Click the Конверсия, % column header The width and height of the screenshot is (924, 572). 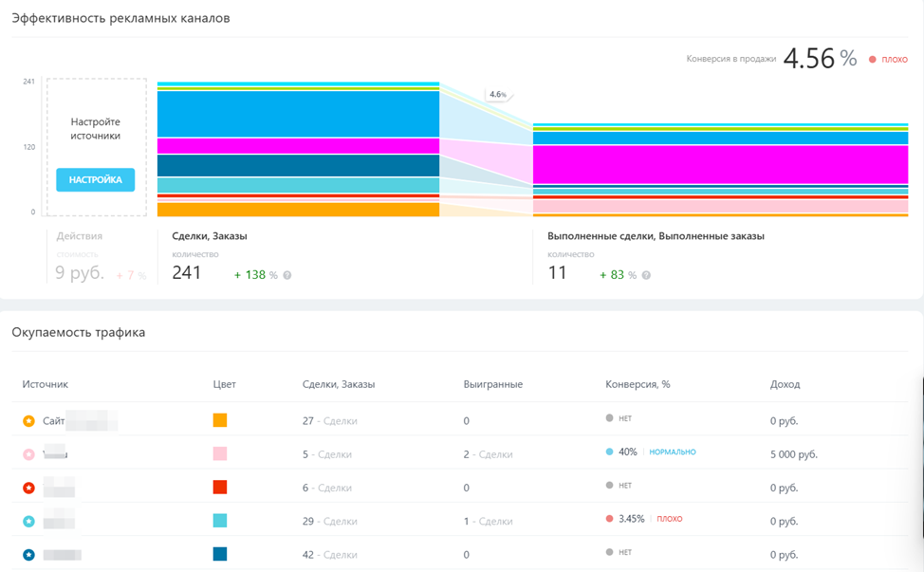[638, 384]
